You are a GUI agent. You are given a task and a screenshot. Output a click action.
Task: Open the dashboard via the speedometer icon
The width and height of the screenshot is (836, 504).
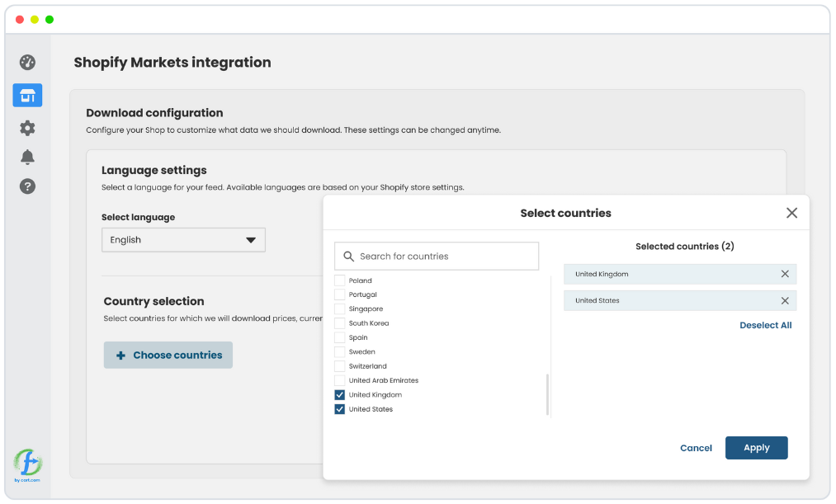(x=27, y=62)
